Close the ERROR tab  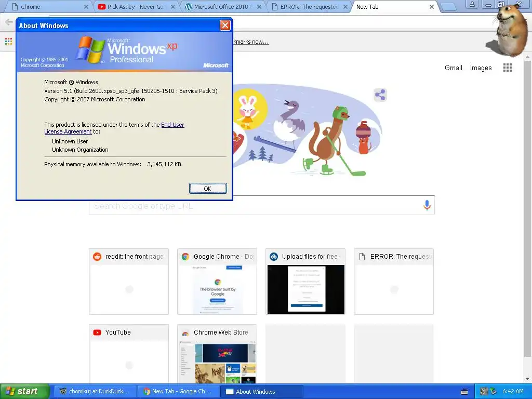[x=345, y=7]
